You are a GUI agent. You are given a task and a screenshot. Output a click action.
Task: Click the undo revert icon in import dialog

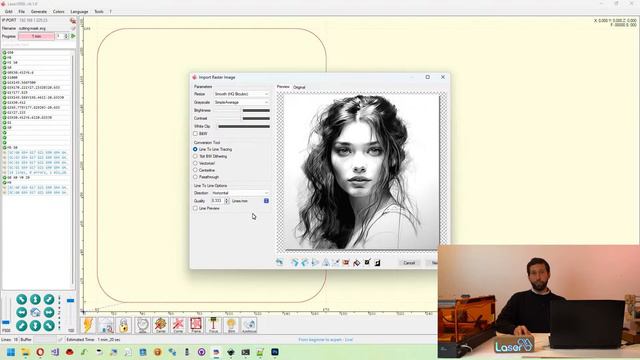point(280,262)
